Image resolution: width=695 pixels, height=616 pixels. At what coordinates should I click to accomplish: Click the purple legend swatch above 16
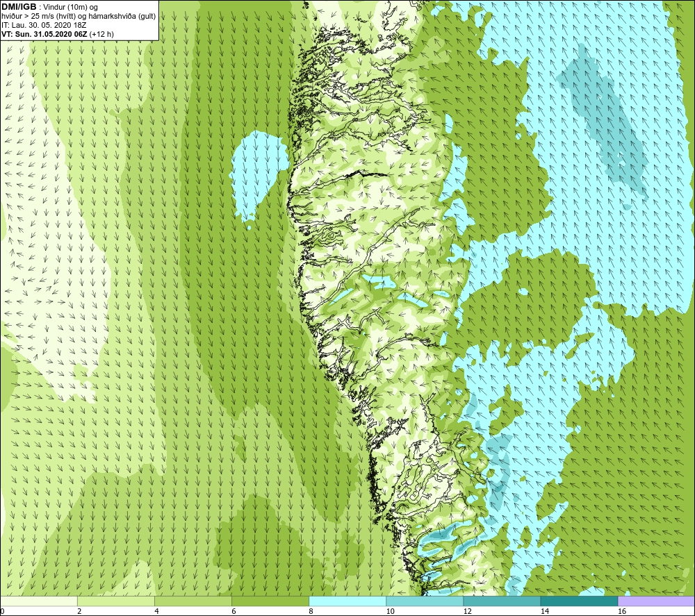click(656, 601)
